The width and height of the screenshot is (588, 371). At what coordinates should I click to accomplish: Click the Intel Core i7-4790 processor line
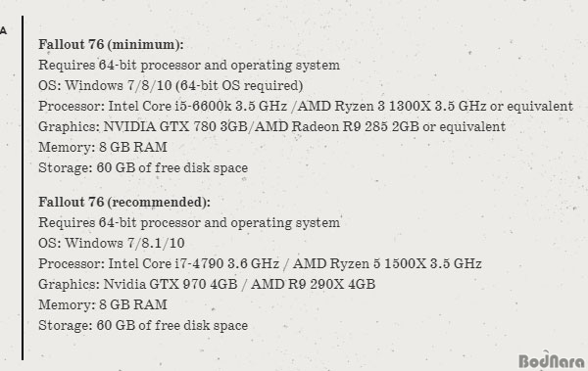click(260, 264)
